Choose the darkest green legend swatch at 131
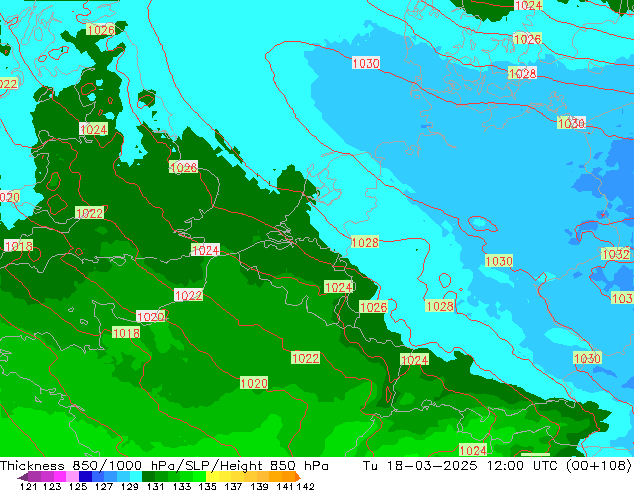The image size is (634, 490). 149,476
